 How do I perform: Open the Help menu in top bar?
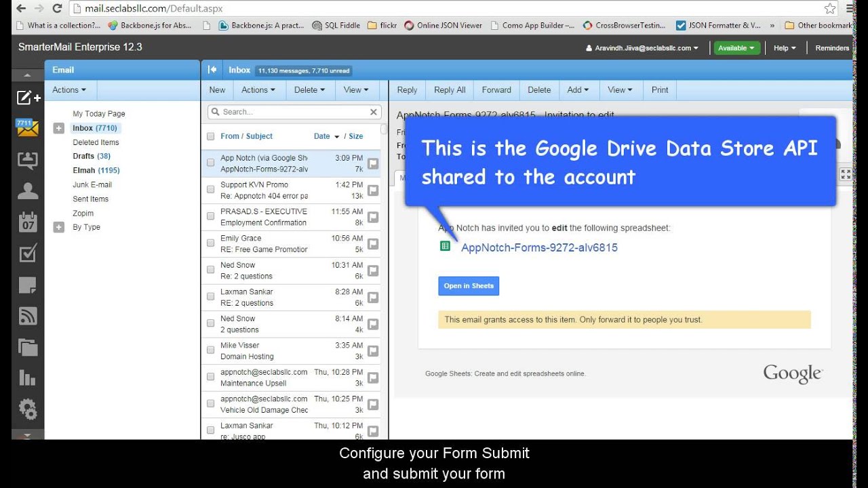tap(785, 48)
